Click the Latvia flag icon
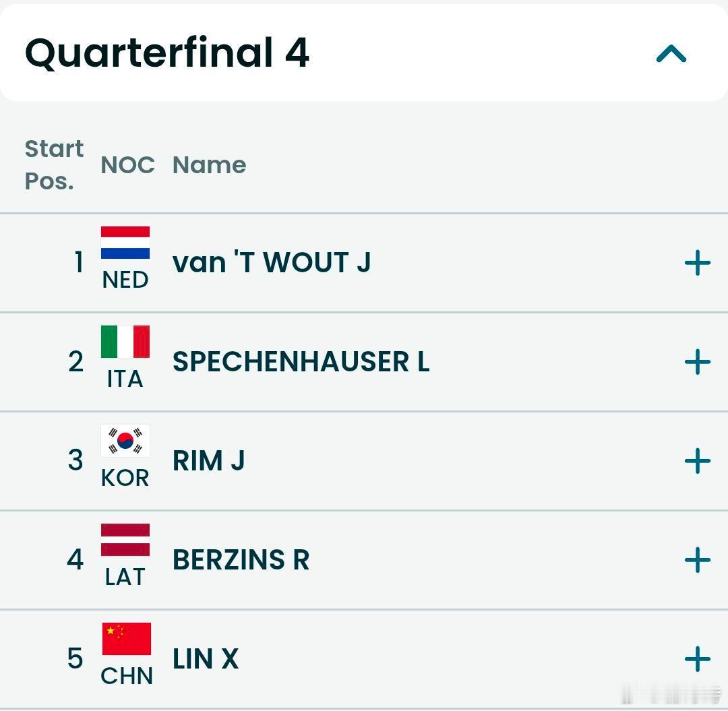 [x=125, y=540]
